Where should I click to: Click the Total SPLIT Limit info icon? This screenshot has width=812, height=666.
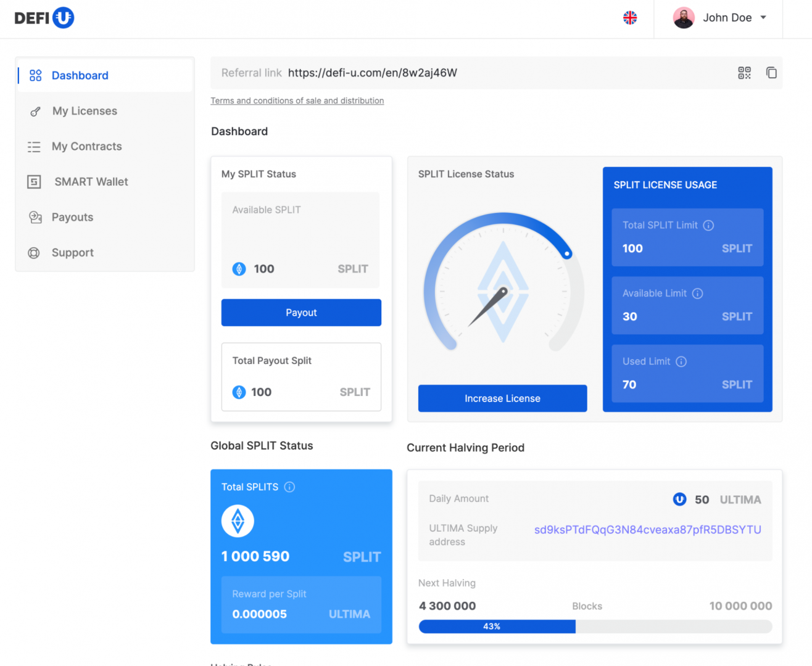tap(708, 226)
